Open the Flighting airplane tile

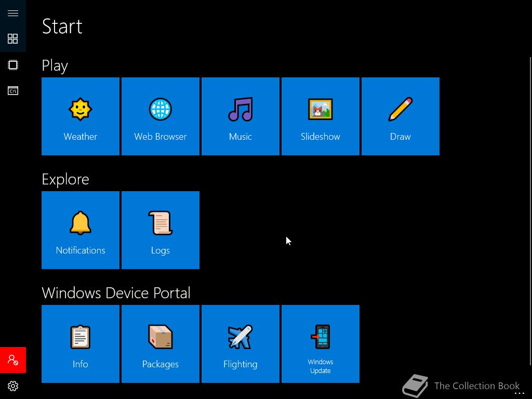[x=241, y=344]
